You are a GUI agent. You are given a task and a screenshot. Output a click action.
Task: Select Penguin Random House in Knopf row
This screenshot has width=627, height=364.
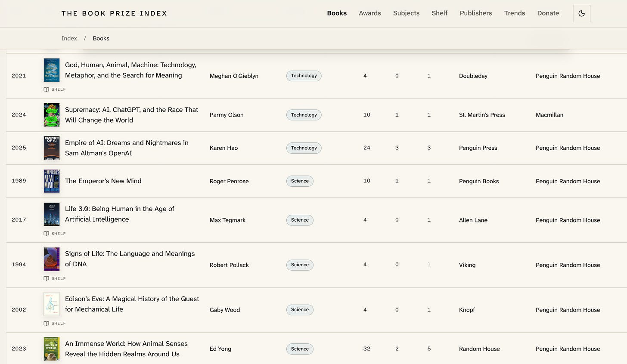[x=568, y=310]
